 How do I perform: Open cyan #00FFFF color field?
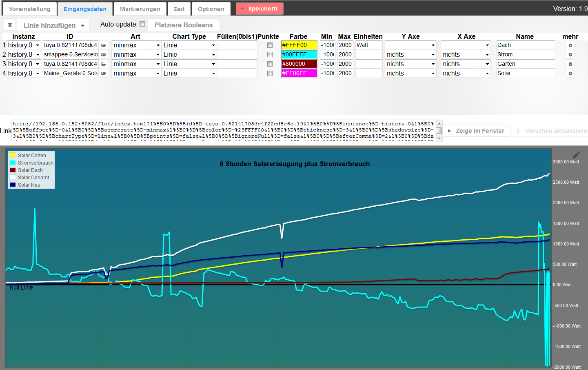tap(299, 55)
